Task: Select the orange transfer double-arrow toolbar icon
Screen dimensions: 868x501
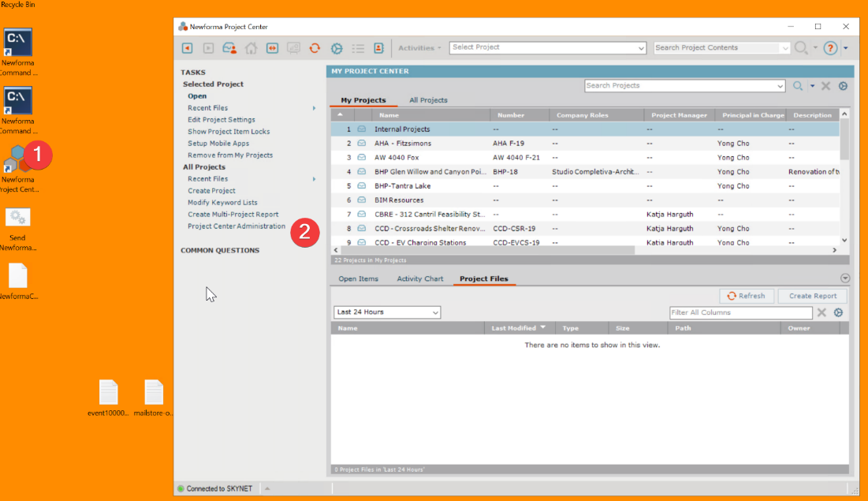Action: pos(274,48)
